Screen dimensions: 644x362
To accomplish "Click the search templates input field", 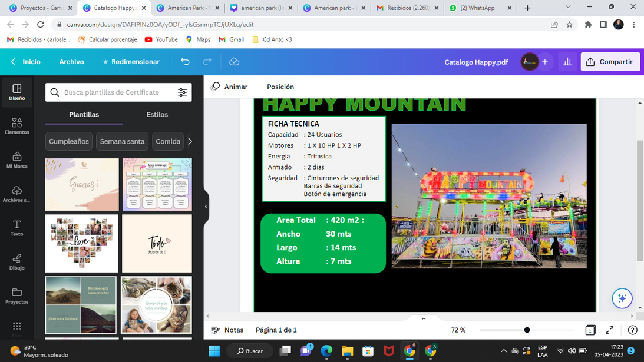I will pos(118,92).
